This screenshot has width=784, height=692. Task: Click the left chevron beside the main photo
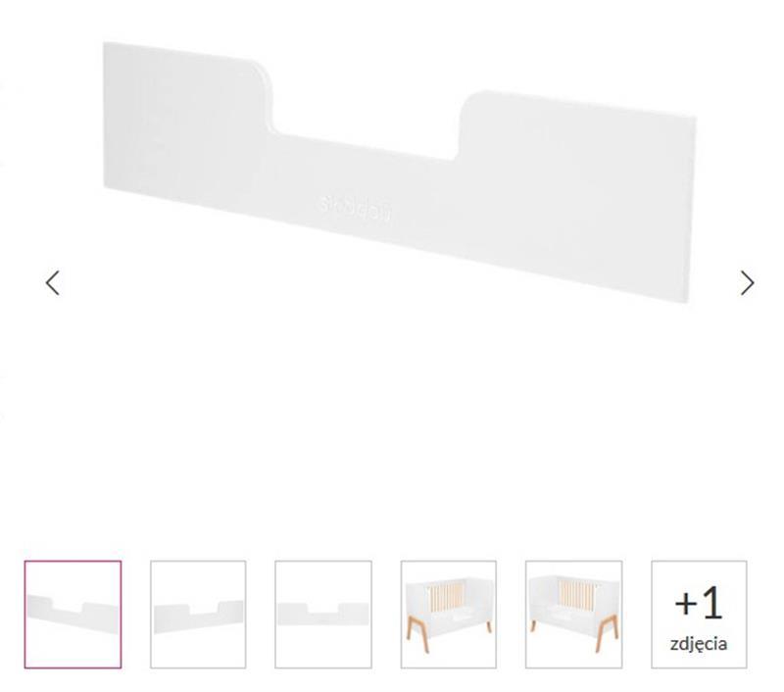point(53,283)
